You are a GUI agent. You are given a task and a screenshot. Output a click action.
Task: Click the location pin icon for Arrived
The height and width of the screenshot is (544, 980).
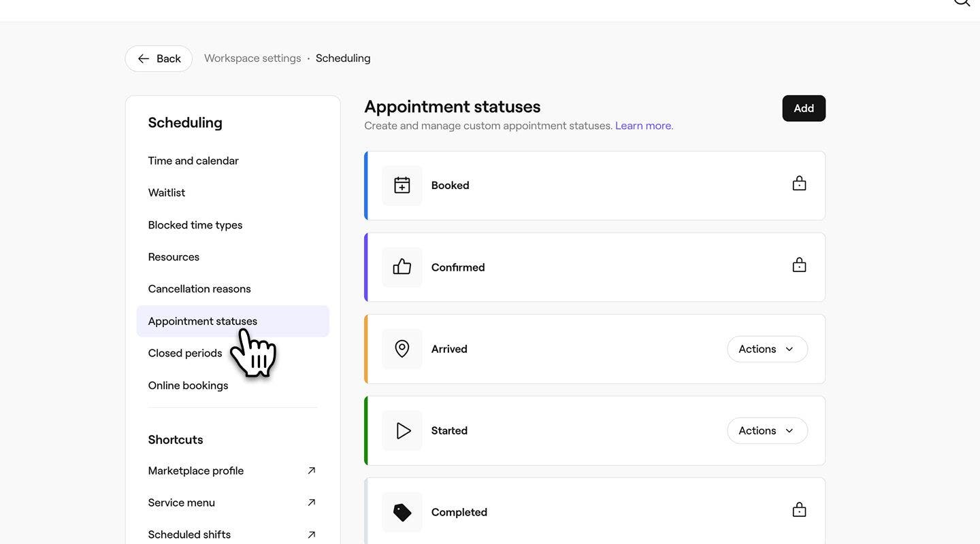(402, 349)
